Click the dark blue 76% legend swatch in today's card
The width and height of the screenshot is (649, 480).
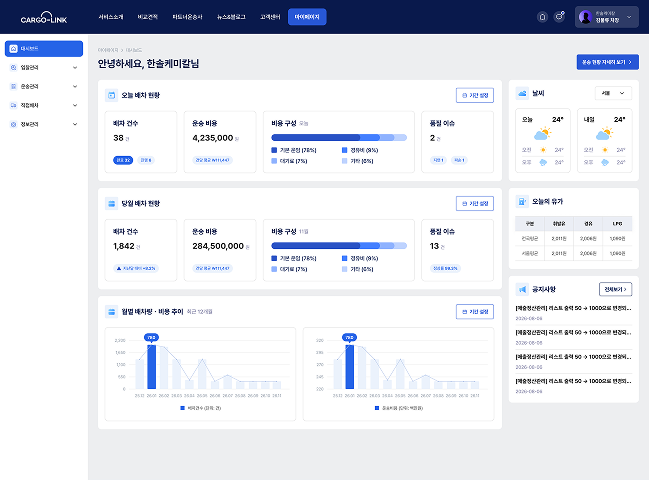click(274, 150)
